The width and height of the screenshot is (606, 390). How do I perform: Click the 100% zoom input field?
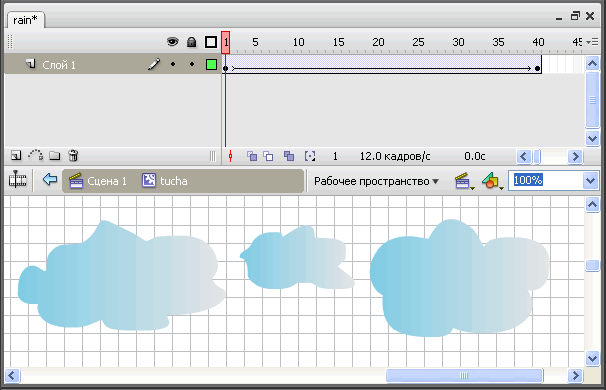tap(545, 181)
